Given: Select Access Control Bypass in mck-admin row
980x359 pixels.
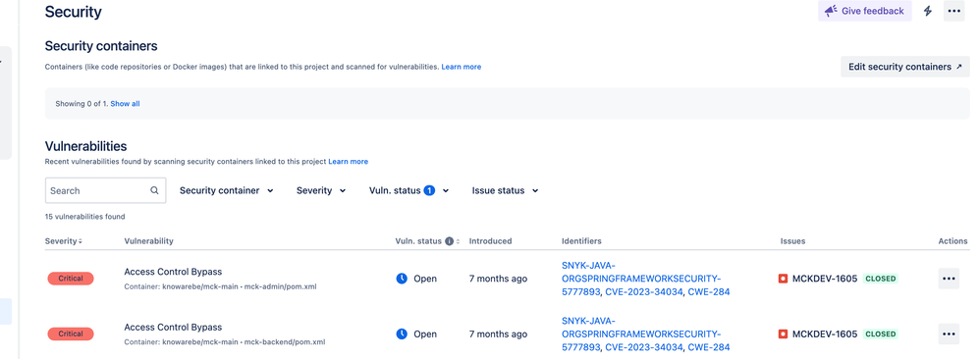Looking at the screenshot, I should tap(173, 272).
